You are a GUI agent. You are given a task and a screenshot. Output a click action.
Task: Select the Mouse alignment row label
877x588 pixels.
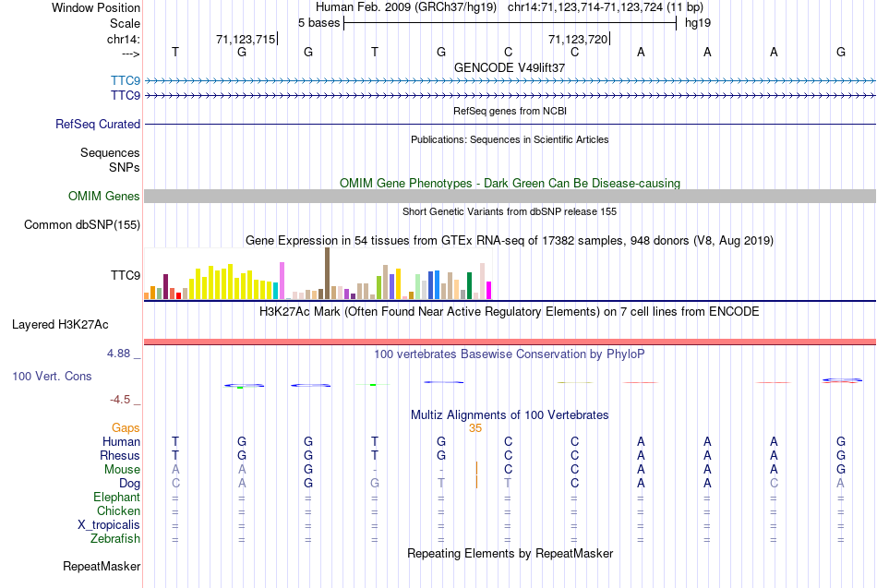122,470
